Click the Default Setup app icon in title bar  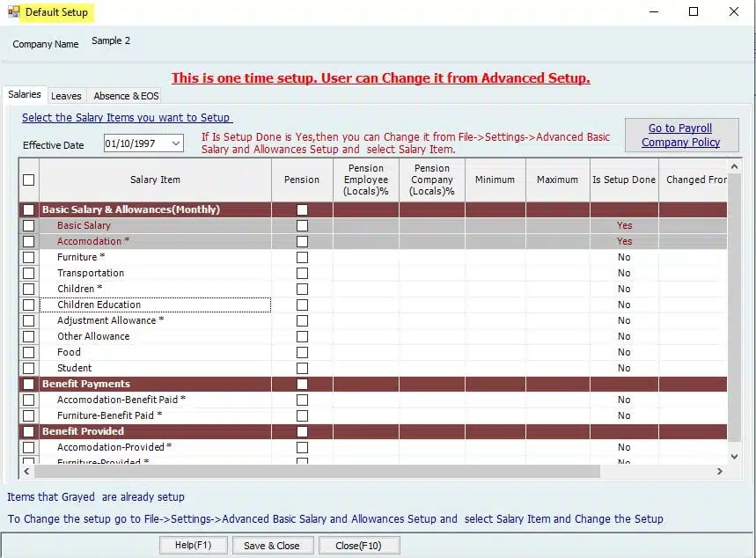point(13,11)
